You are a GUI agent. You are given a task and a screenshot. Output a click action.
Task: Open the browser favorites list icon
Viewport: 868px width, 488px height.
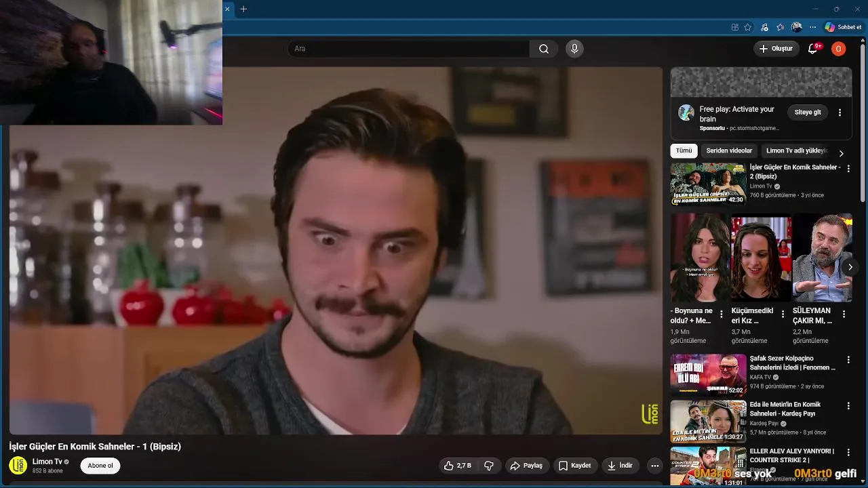click(x=781, y=27)
